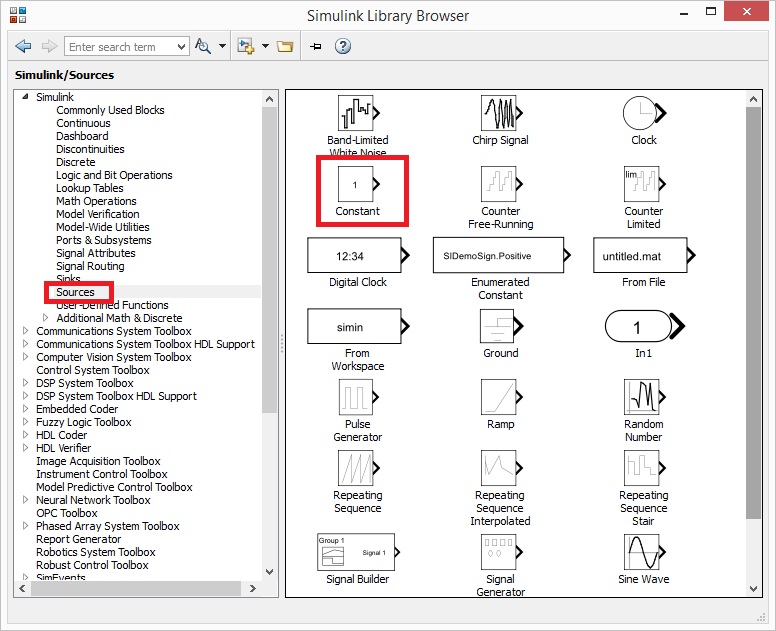Click the back navigation arrow
Screen dimensions: 776x631
pyautogui.click(x=23, y=47)
